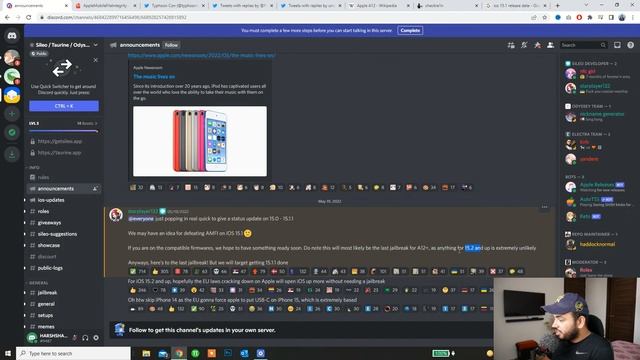Open the public-logs channel
The height and width of the screenshot is (360, 640).
pos(63,268)
